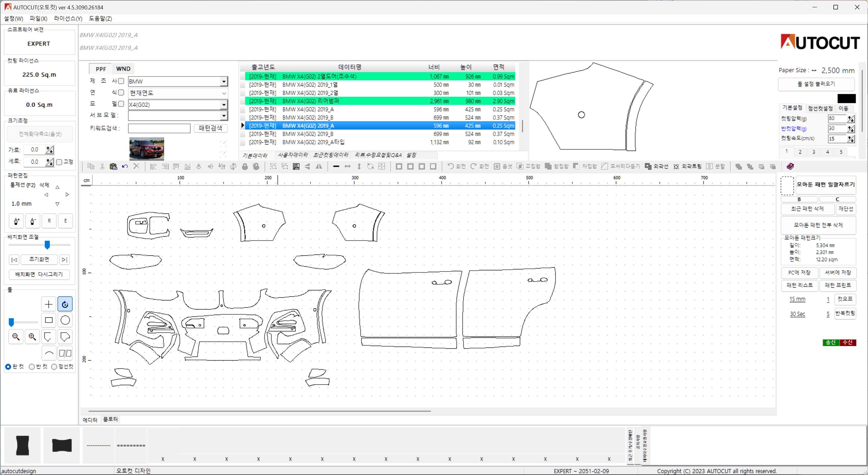Viewport: 868px width, 475px height.
Task: Select the shield-shaped polygon tool
Action: click(49, 337)
